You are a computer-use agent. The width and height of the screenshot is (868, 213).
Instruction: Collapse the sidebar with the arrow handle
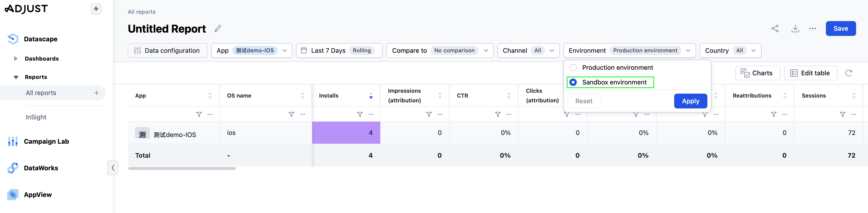click(x=113, y=168)
